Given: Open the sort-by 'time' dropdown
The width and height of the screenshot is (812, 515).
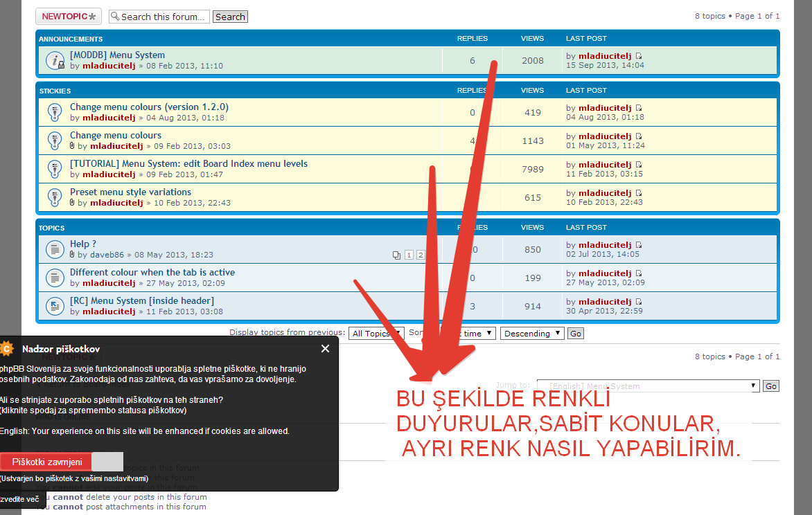Looking at the screenshot, I should pyautogui.click(x=468, y=334).
